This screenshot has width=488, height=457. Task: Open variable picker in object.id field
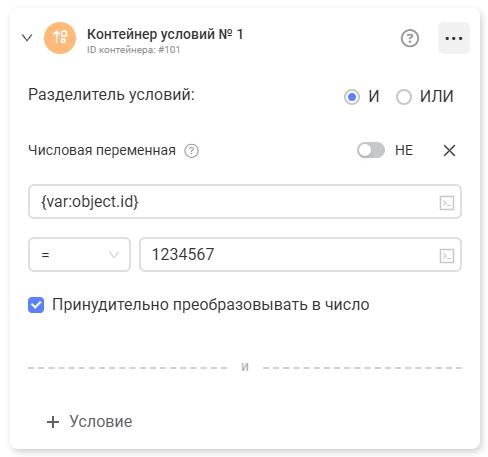click(x=447, y=203)
